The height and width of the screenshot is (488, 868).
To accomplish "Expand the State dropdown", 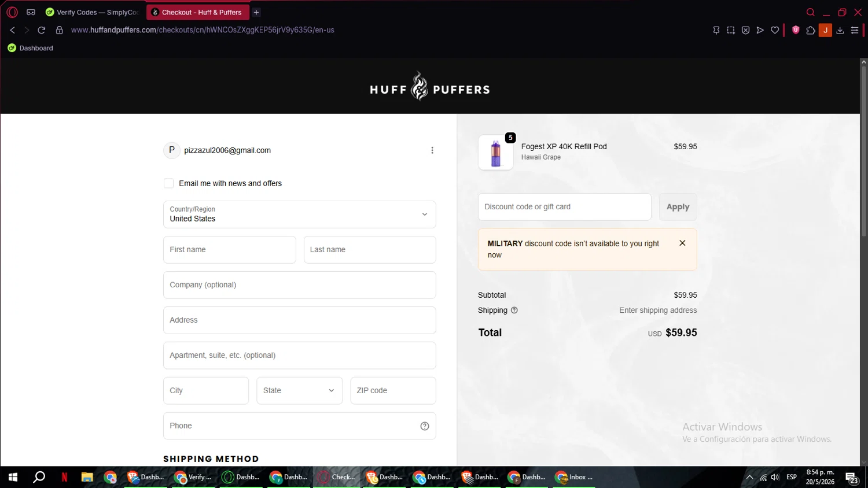I will click(x=300, y=391).
